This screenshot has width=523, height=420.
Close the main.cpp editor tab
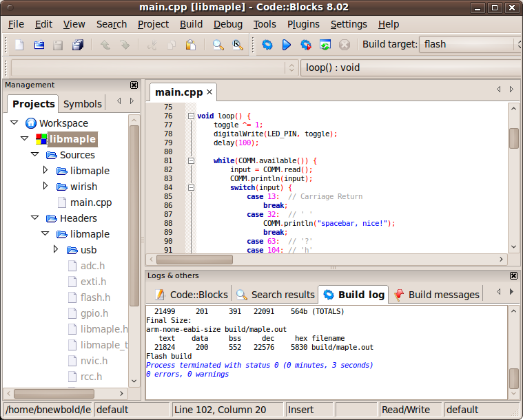(x=209, y=92)
